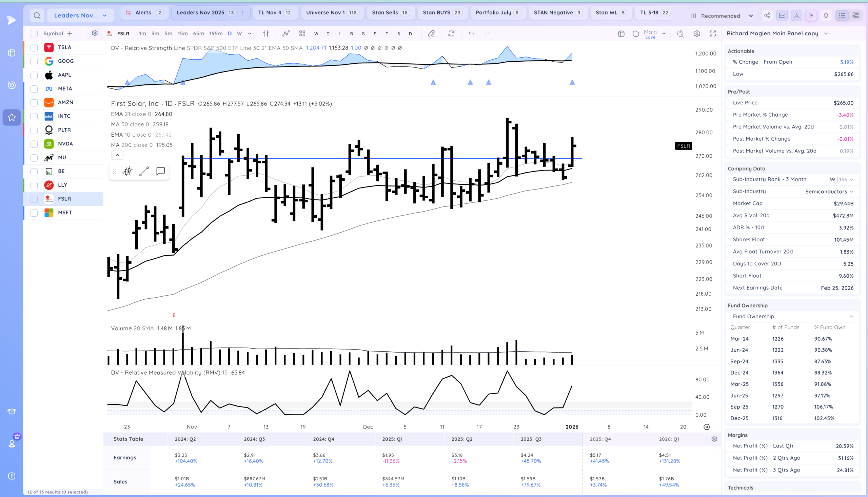Open the notifications bell icon

click(826, 15)
